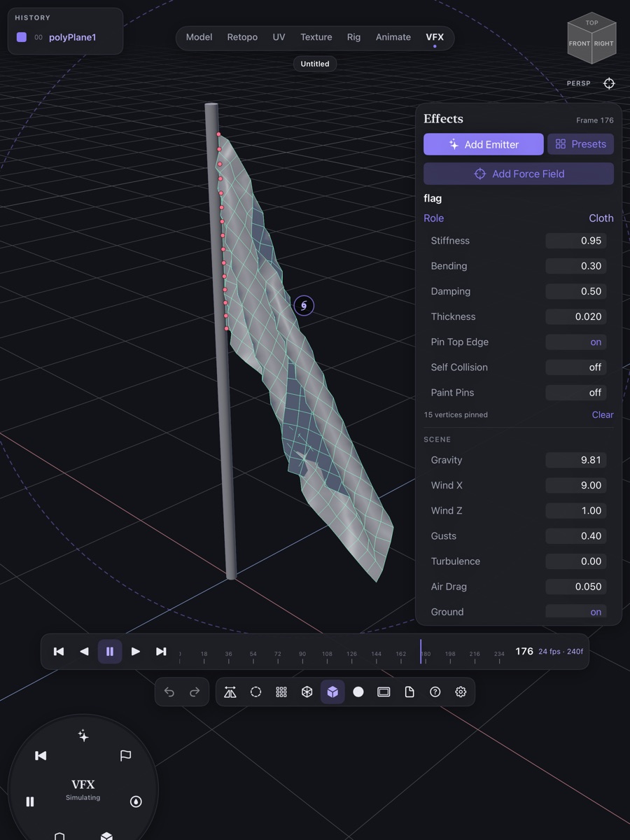Pause simulation from the VFX radial menu
Screen dimensions: 630x840
click(x=30, y=801)
